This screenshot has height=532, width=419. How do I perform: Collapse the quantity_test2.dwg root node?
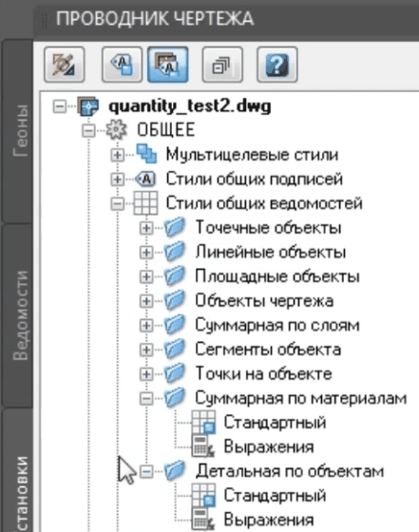click(59, 106)
